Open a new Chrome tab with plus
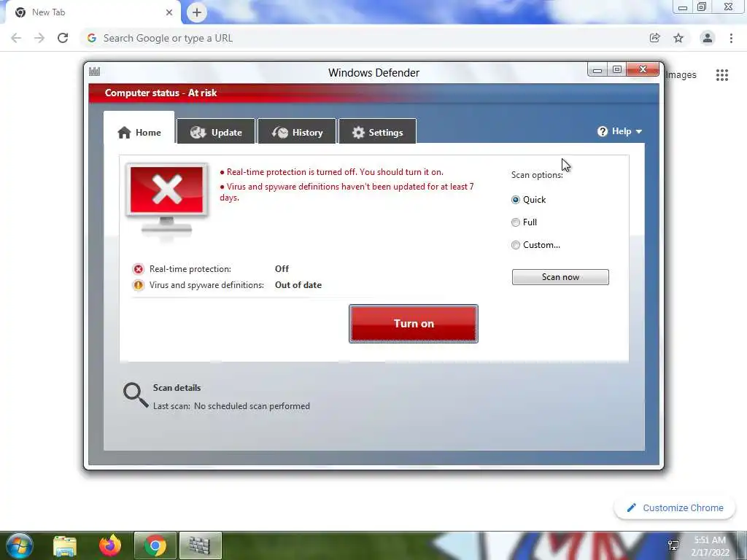The image size is (747, 560). (x=197, y=13)
